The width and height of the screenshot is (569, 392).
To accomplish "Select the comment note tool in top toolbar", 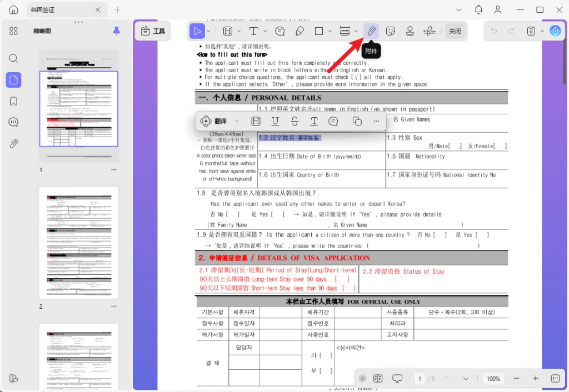I will pos(280,31).
